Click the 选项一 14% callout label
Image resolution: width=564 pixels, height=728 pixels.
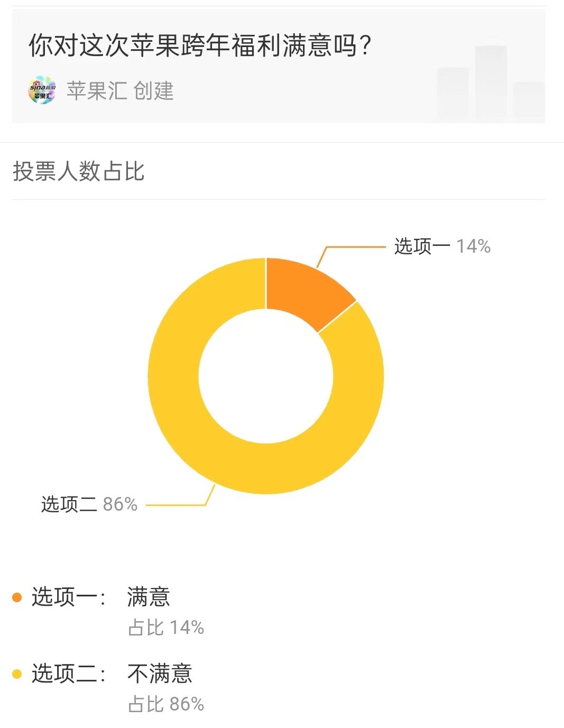pos(442,245)
